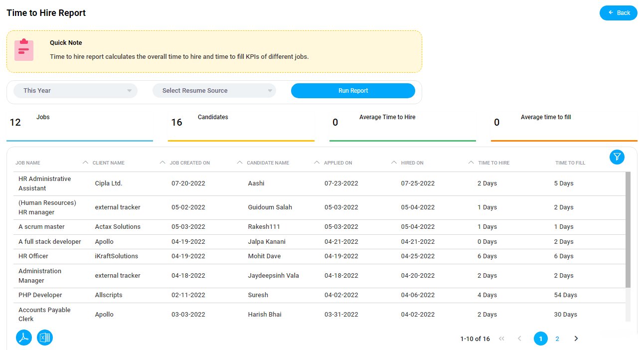The width and height of the screenshot is (644, 350).
Task: Click applied on date 03-31-2022
Action: (x=341, y=315)
